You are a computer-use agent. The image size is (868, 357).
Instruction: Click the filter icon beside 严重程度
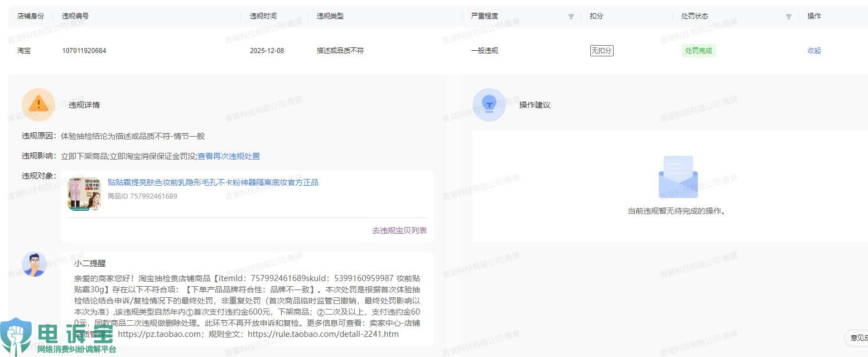coord(571,17)
